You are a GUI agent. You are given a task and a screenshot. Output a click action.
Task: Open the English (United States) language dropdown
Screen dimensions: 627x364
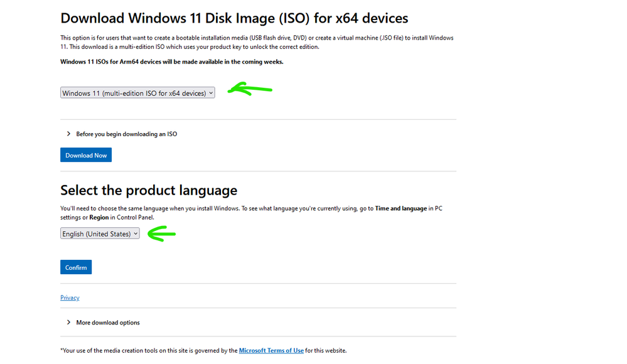[x=99, y=233]
